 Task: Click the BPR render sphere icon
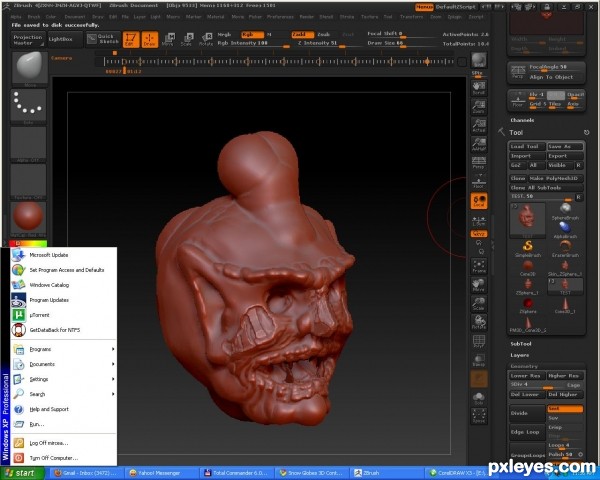point(479,60)
